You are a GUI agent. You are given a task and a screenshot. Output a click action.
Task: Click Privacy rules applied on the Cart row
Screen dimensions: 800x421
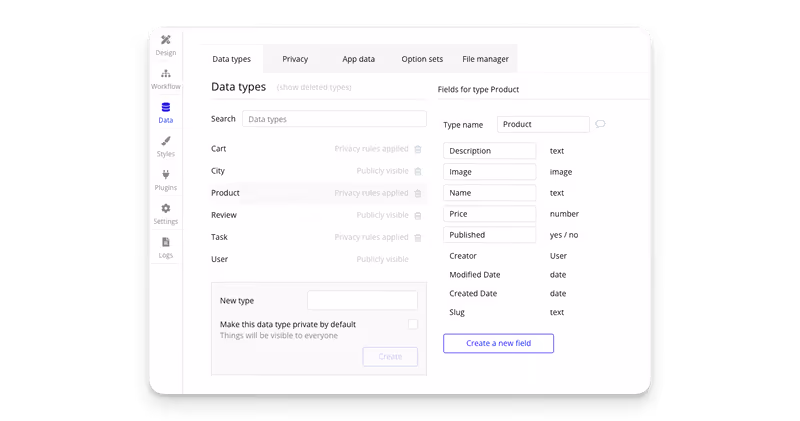[x=371, y=148]
